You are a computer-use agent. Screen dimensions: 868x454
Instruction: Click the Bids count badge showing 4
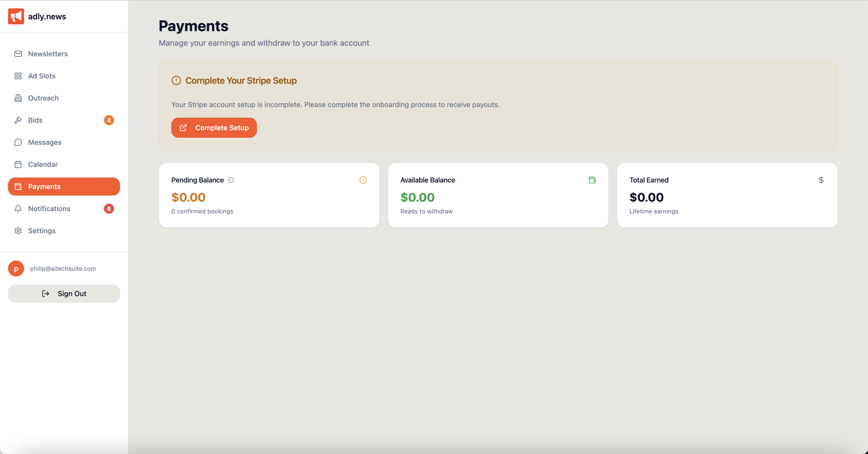(109, 120)
